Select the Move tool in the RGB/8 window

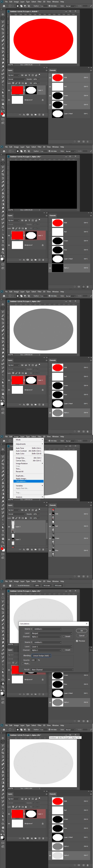tap(3, 14)
